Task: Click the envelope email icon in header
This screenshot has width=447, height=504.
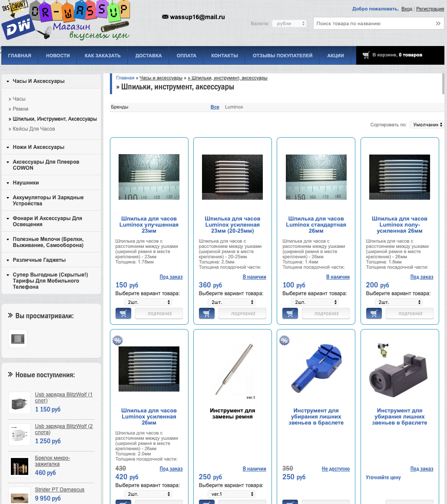Action: pyautogui.click(x=165, y=17)
